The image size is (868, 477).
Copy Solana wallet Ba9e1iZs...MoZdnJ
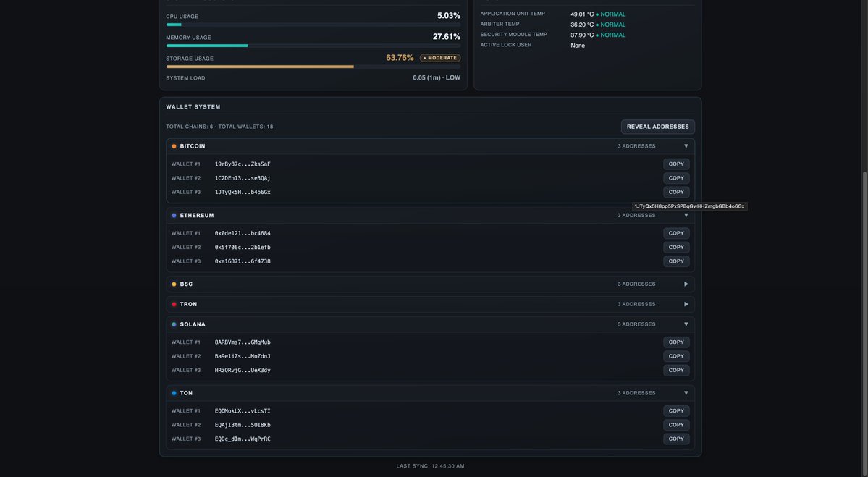point(676,356)
